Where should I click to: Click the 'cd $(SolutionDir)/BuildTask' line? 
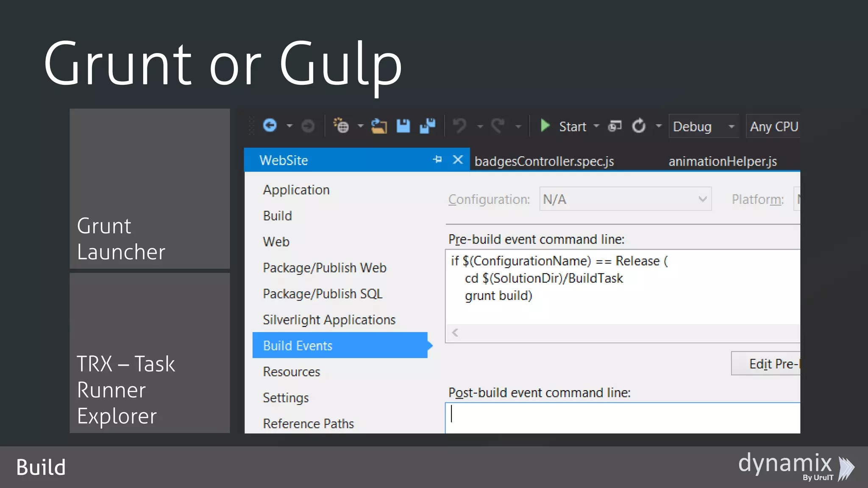coord(544,278)
